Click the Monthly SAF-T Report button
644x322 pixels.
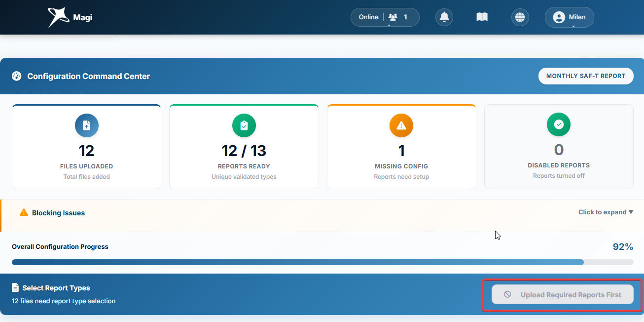click(x=586, y=76)
